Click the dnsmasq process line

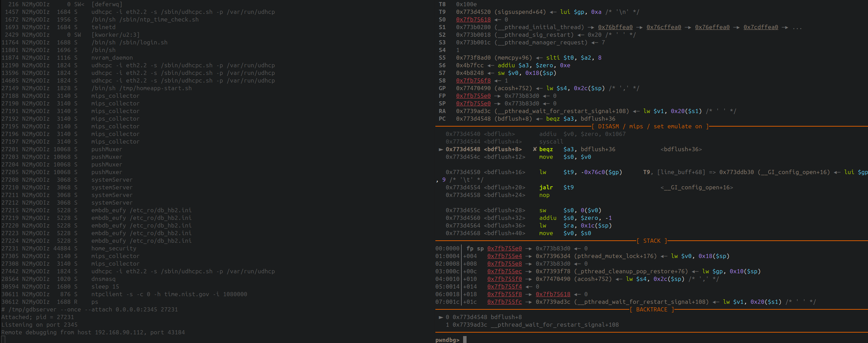[x=59, y=279]
